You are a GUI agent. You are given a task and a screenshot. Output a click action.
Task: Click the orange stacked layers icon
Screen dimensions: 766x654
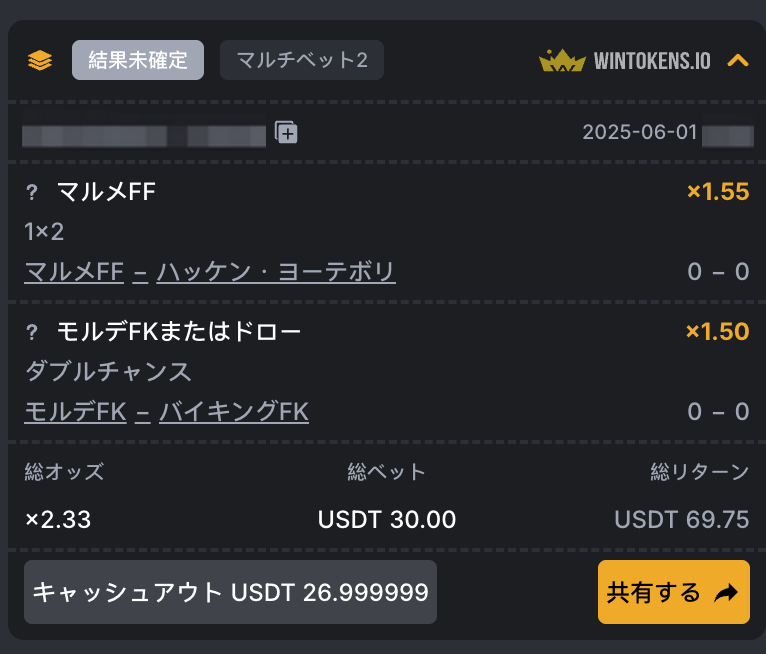[x=40, y=61]
